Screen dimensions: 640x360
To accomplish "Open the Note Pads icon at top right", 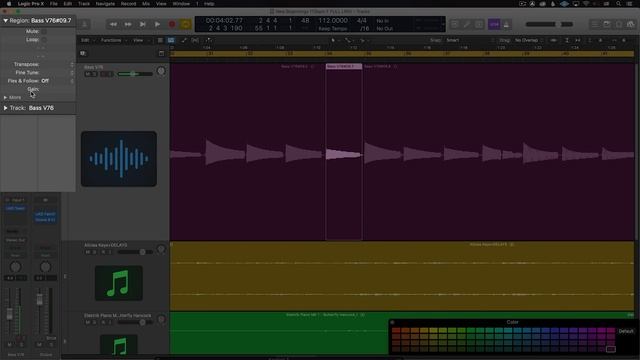I will (607, 24).
